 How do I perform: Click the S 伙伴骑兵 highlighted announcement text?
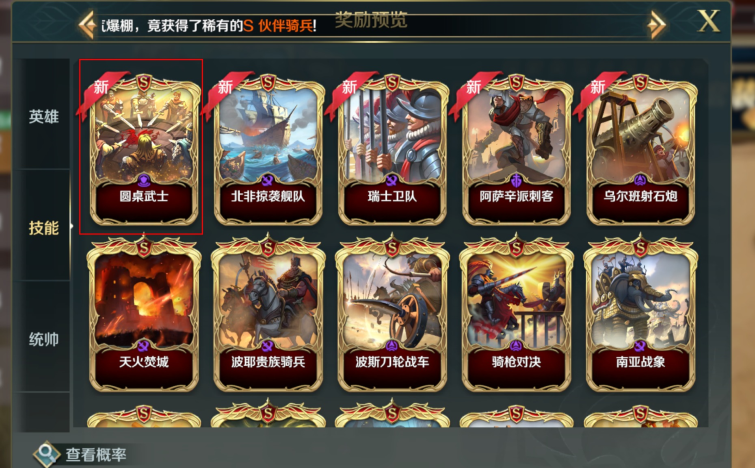point(278,25)
